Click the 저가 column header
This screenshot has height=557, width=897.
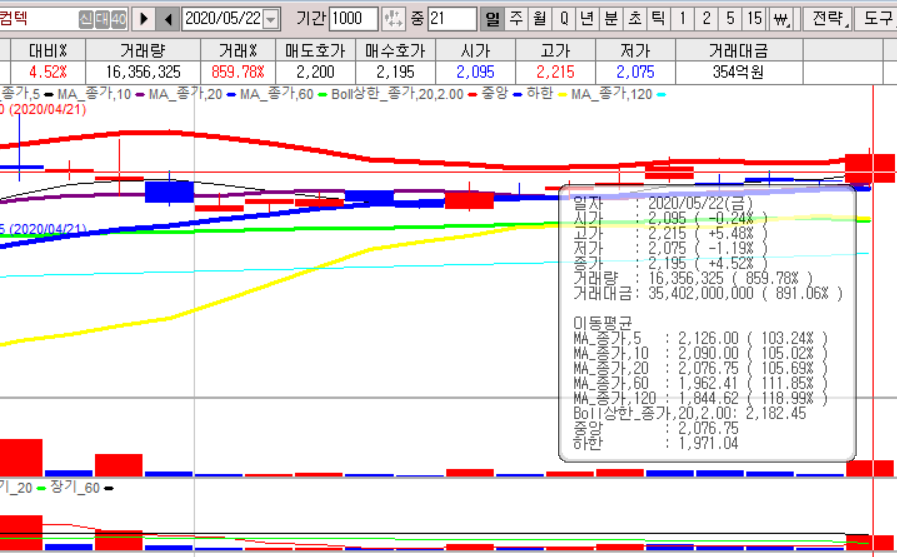point(636,50)
